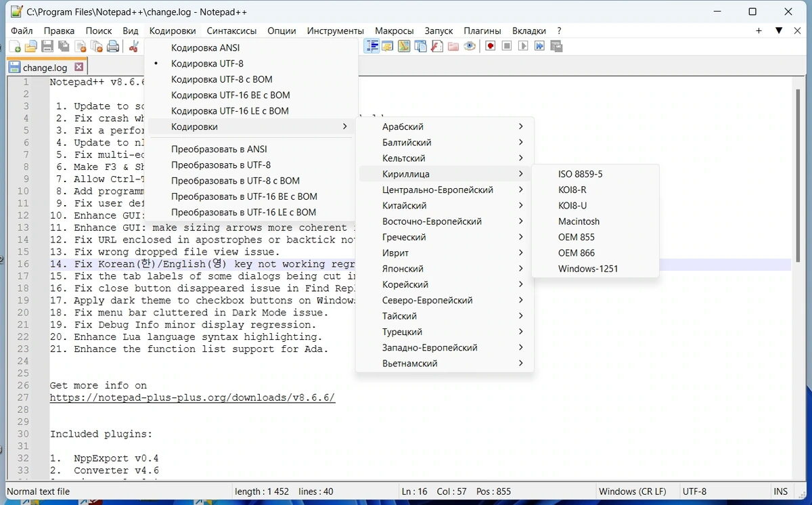Open the Макросы menu

394,30
